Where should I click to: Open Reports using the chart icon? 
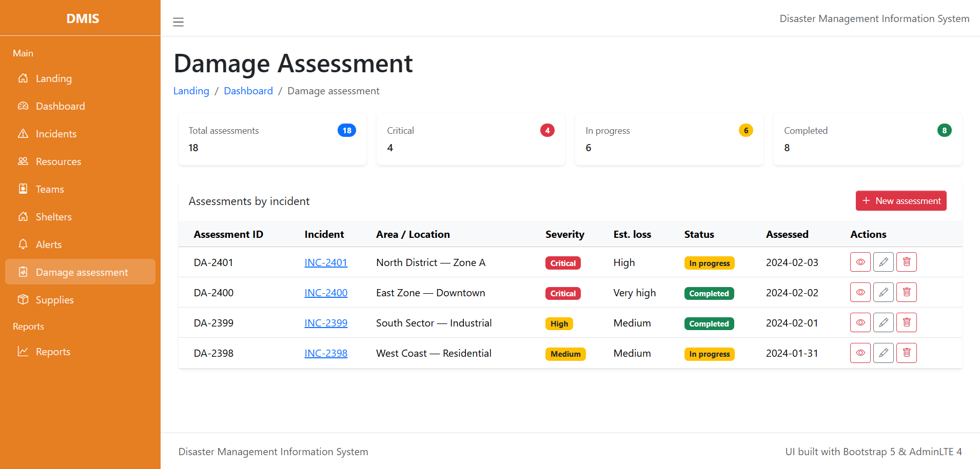coord(24,351)
